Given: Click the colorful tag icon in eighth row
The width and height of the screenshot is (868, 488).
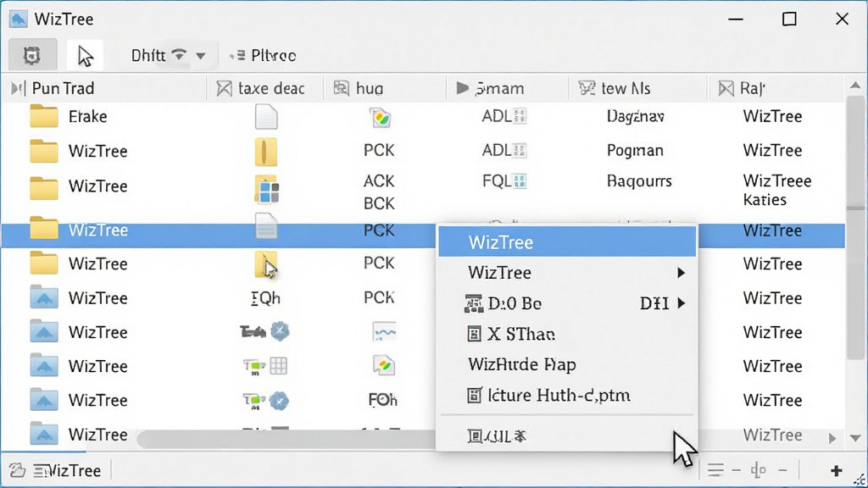Looking at the screenshot, I should [x=384, y=366].
